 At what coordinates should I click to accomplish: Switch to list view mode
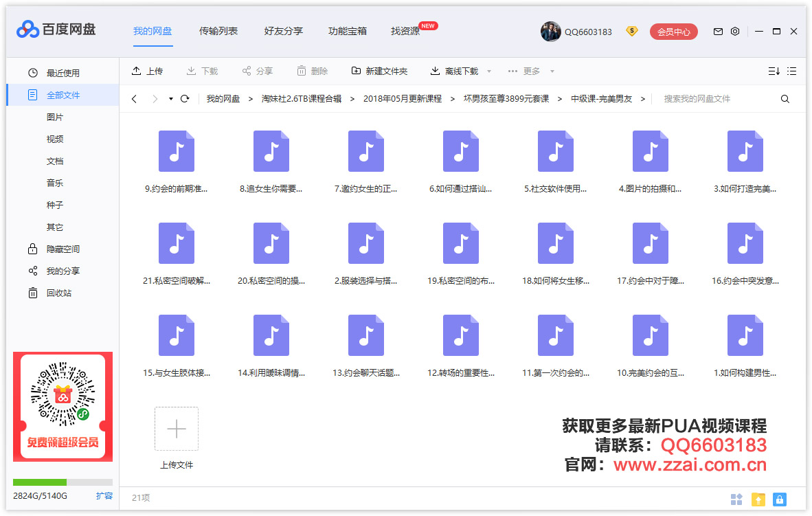point(791,71)
